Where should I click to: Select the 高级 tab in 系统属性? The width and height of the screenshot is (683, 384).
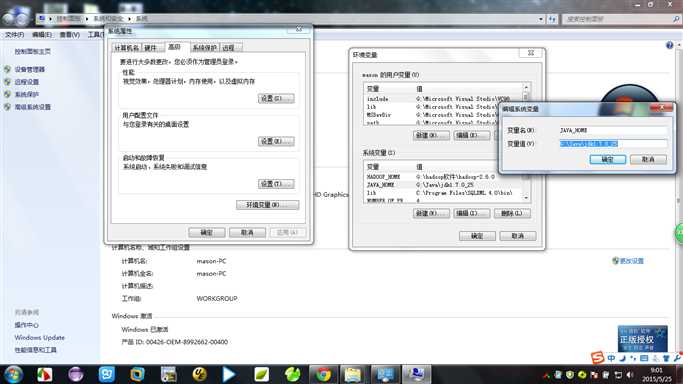tap(175, 47)
